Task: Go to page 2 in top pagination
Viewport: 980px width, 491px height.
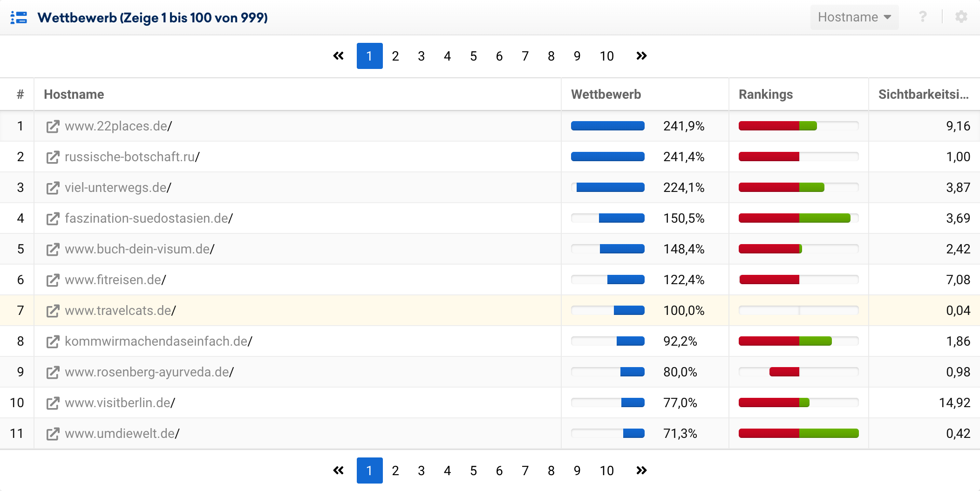Action: 395,56
